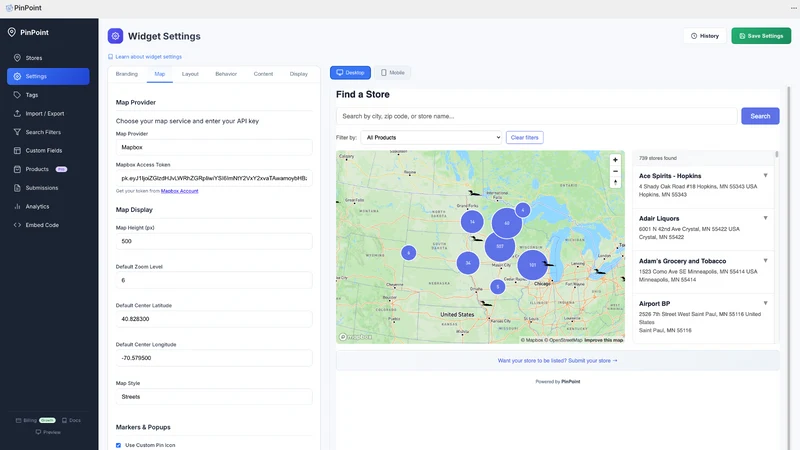The image size is (800, 450).
Task: Open the Display tab
Action: tap(298, 74)
